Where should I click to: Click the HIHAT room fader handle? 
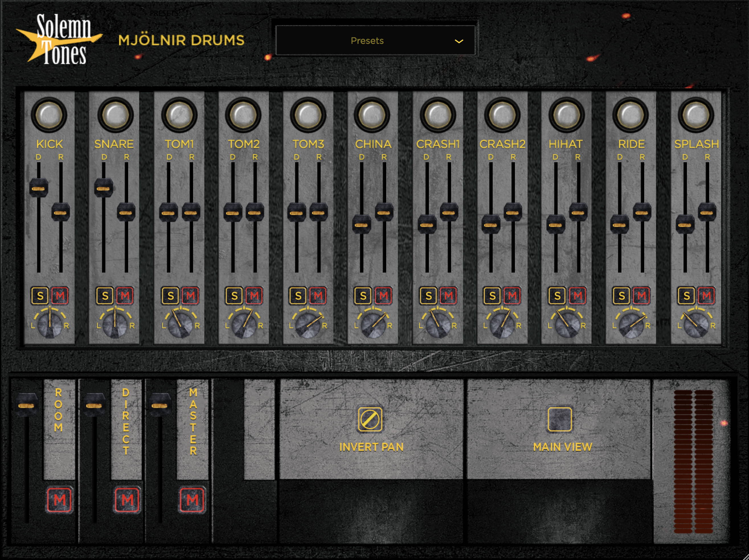click(x=578, y=213)
